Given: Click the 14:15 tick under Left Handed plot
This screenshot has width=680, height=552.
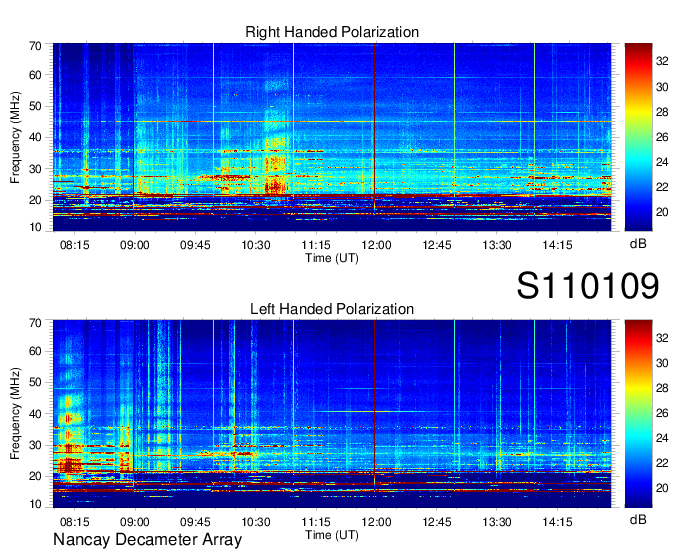Looking at the screenshot, I should 557,522.
